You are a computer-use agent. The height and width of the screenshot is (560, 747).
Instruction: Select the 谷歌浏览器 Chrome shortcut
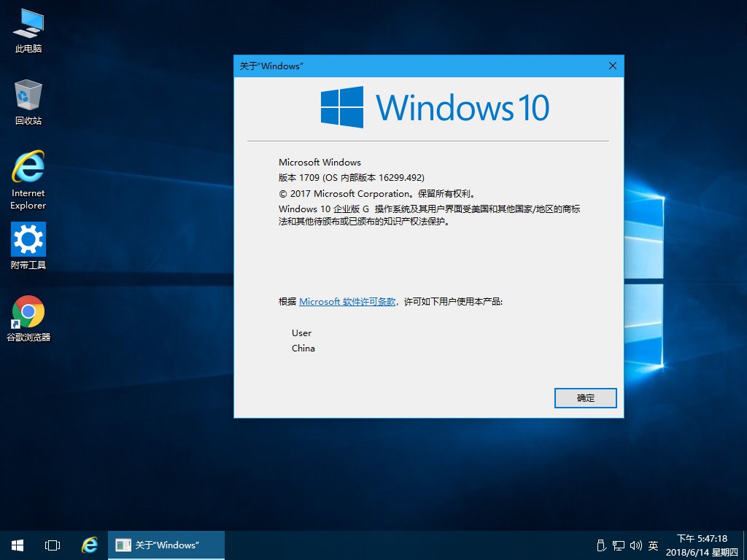pos(28,319)
